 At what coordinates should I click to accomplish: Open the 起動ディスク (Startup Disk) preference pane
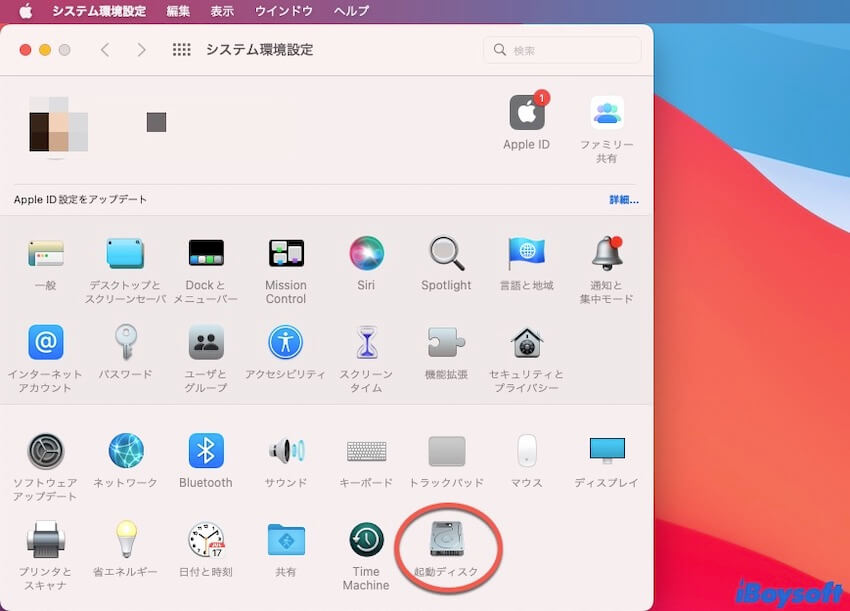pyautogui.click(x=446, y=540)
